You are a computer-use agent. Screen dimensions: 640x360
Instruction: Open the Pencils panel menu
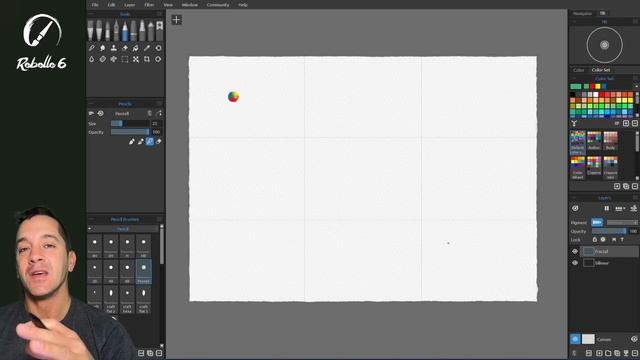coord(159,104)
